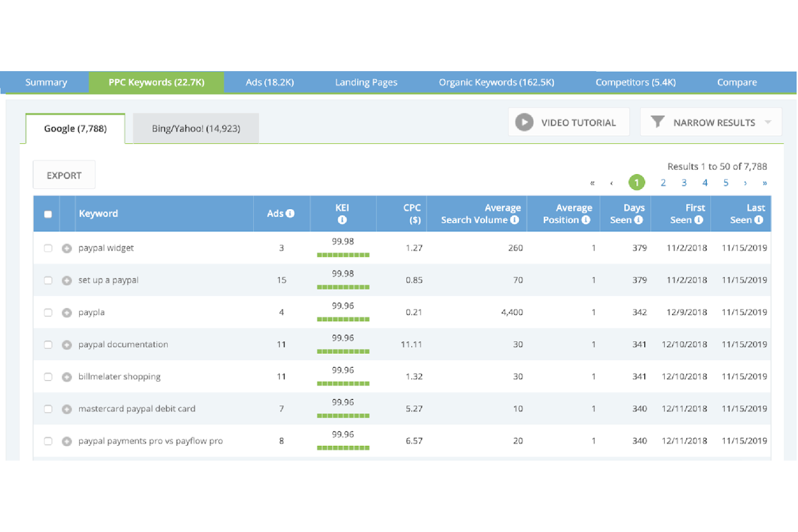Click CPC value 11.11
Screen dimensions: 798x532
[x=411, y=344]
